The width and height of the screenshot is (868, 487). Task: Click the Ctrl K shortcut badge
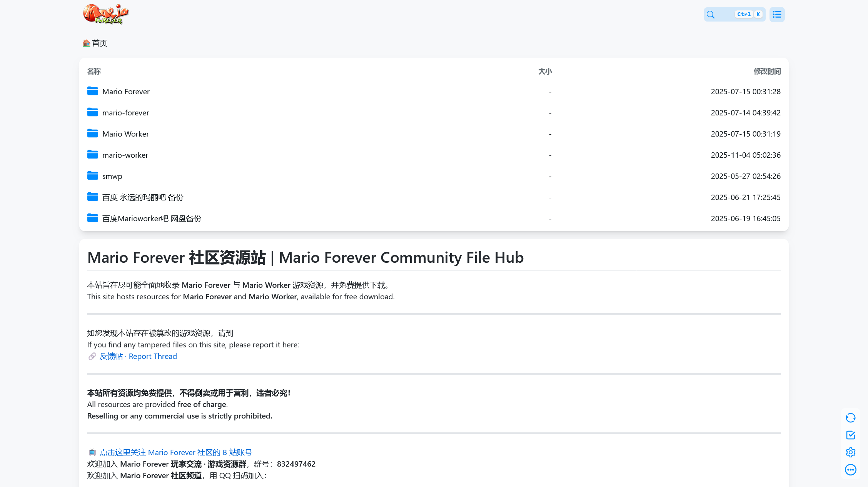(749, 14)
